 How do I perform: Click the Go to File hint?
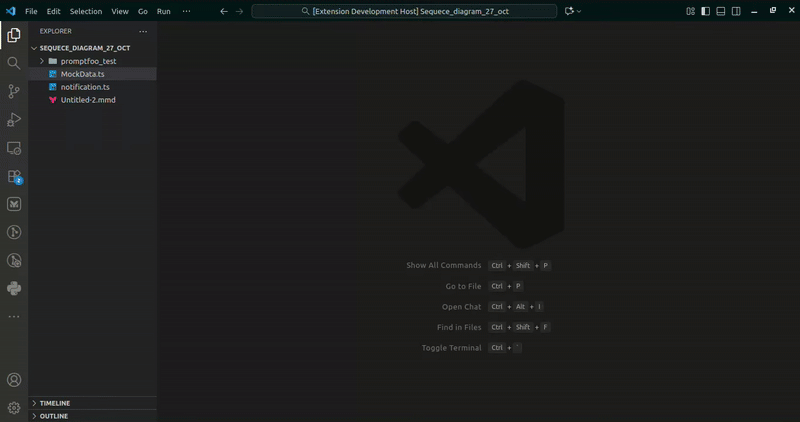[x=463, y=286]
